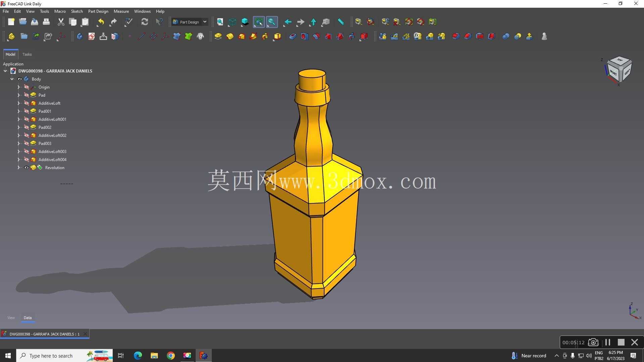Select the Hole tool icon
The height and width of the screenshot is (362, 644).
point(304,37)
